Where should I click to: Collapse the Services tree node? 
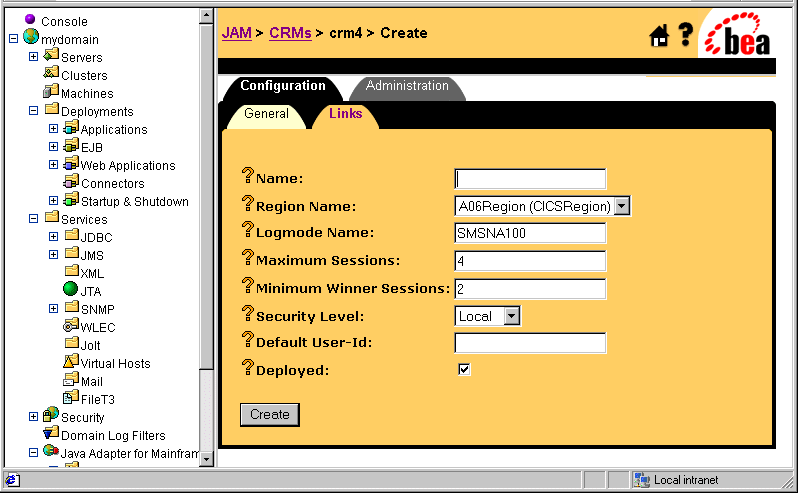point(34,219)
